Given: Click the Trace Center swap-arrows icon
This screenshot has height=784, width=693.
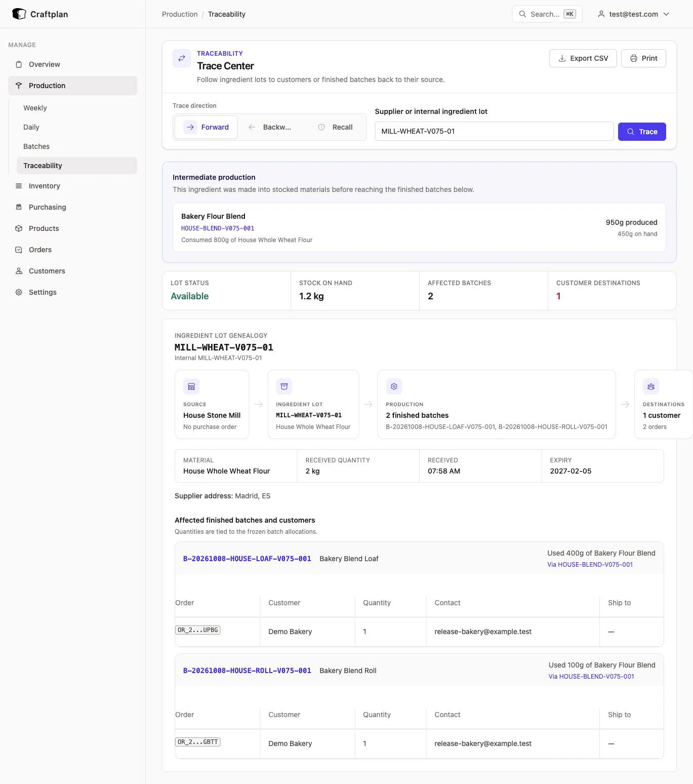Looking at the screenshot, I should pos(182,58).
